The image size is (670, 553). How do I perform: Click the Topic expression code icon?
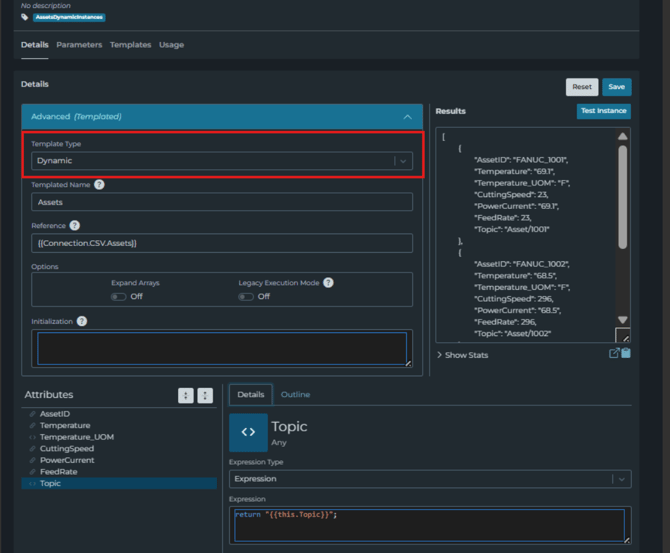248,432
